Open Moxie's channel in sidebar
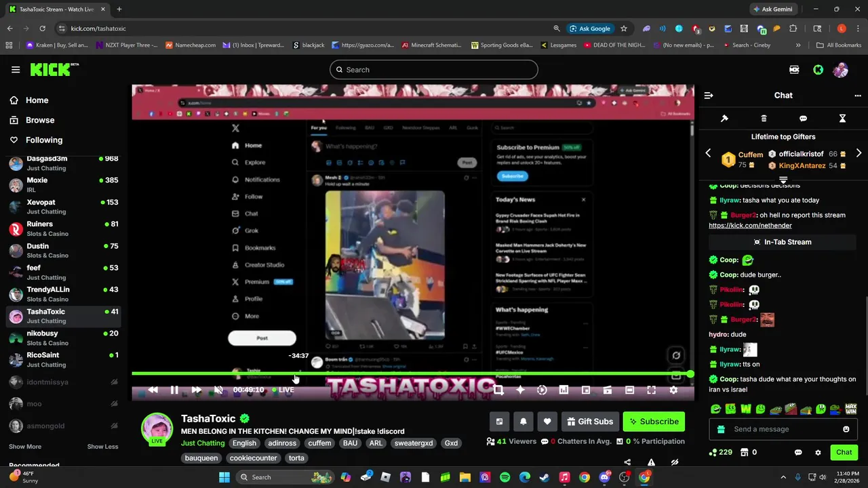The width and height of the screenshot is (868, 488). (x=64, y=185)
